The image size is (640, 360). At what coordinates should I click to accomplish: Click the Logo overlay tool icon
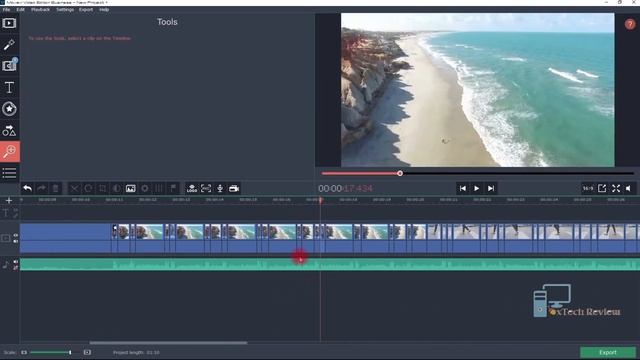[192, 188]
